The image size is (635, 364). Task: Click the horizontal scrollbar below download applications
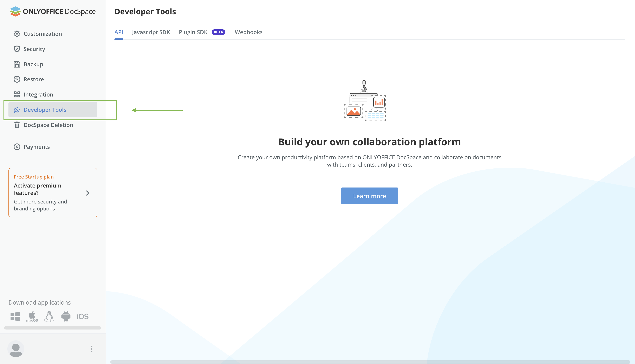[x=53, y=328]
